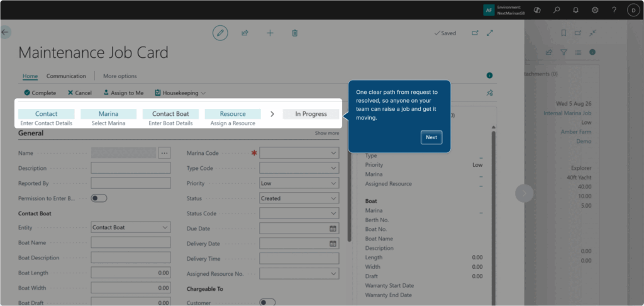Click the General section heading
The height and width of the screenshot is (306, 644).
[31, 133]
